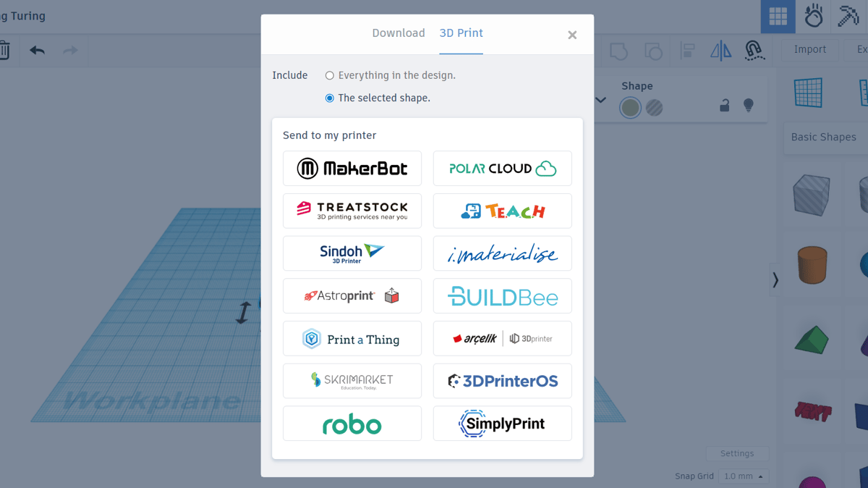868x488 pixels.
Task: Collapse the Shape panel chevron
Action: click(x=600, y=100)
